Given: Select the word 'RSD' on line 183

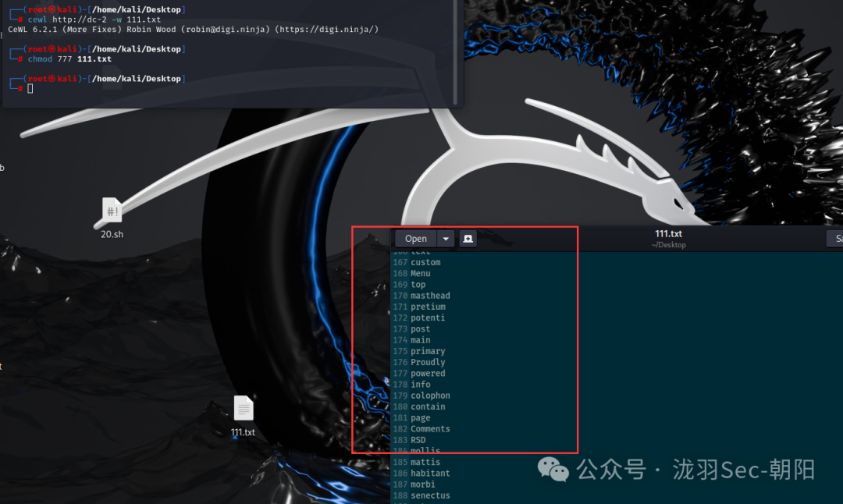Looking at the screenshot, I should pyautogui.click(x=418, y=440).
